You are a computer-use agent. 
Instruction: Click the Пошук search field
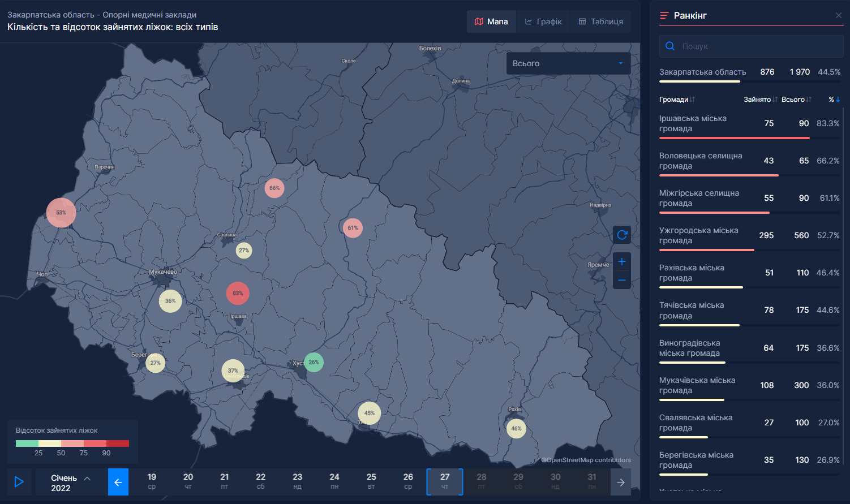[758, 46]
